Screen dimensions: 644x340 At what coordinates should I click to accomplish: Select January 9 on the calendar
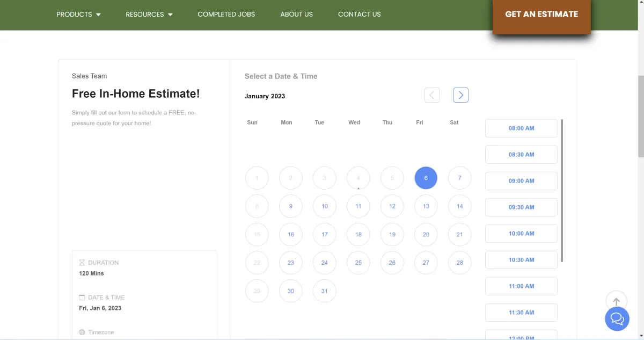click(x=291, y=206)
